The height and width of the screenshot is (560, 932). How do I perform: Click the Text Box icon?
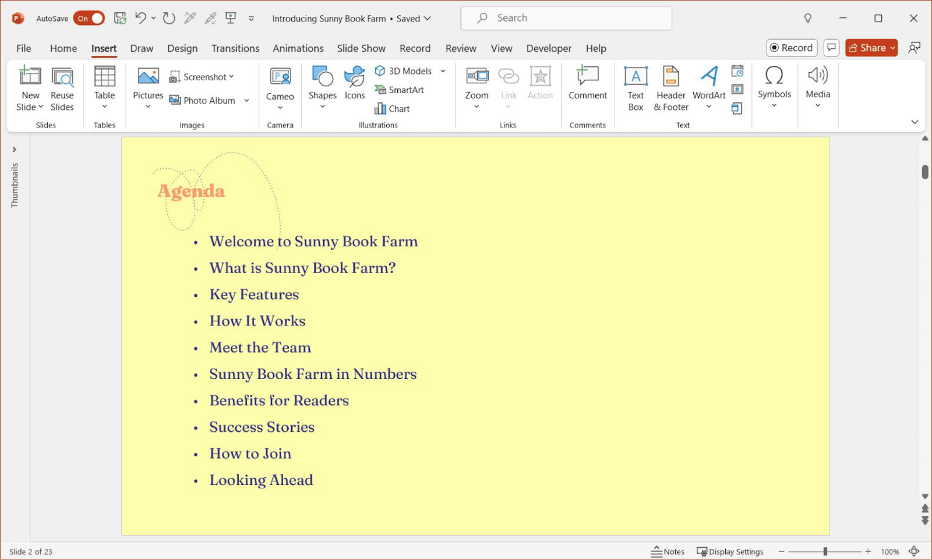click(x=636, y=76)
